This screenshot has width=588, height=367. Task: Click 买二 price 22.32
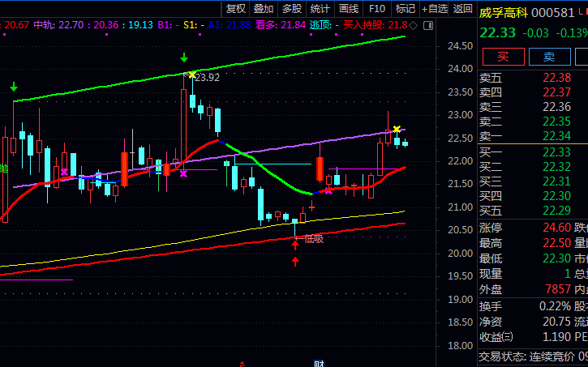coord(557,167)
